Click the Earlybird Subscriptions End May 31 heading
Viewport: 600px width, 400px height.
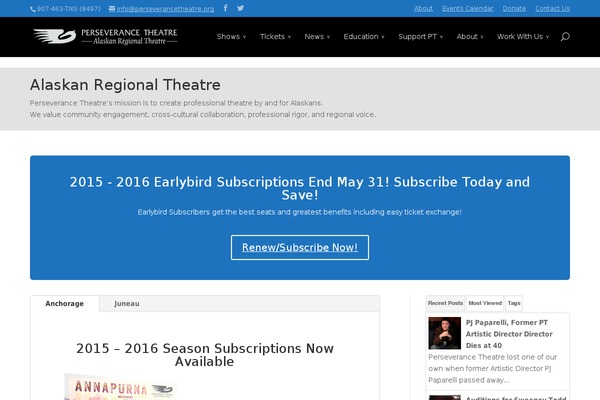300,188
